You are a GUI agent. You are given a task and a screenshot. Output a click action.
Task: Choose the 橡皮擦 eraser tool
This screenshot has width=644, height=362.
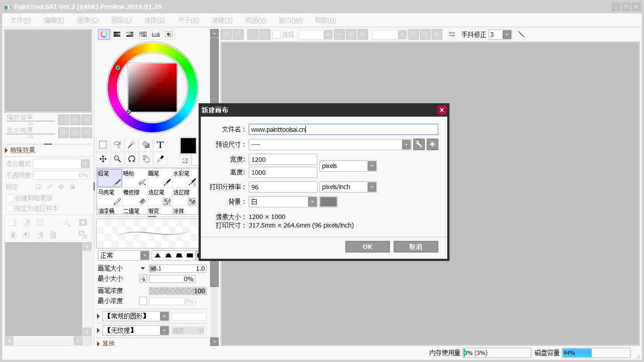135,197
